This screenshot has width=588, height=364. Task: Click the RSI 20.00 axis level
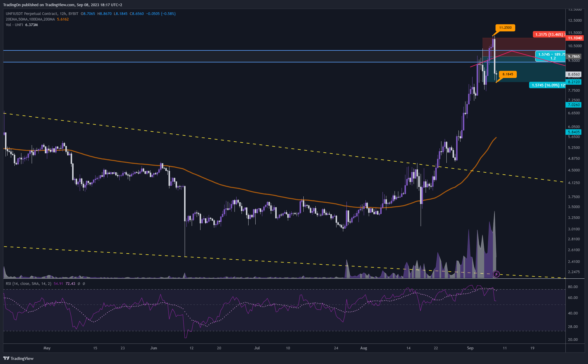(x=573, y=339)
